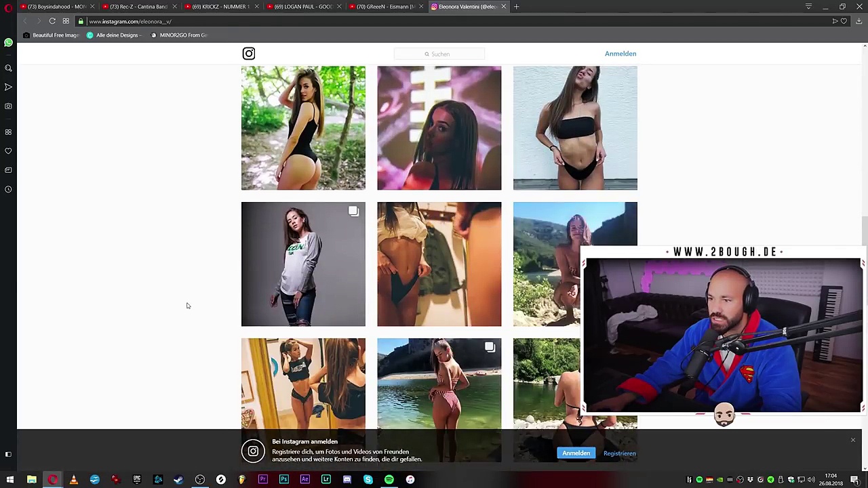Screen dimensions: 868x488
Task: Open History clock icon in sidebar
Action: coord(8,189)
